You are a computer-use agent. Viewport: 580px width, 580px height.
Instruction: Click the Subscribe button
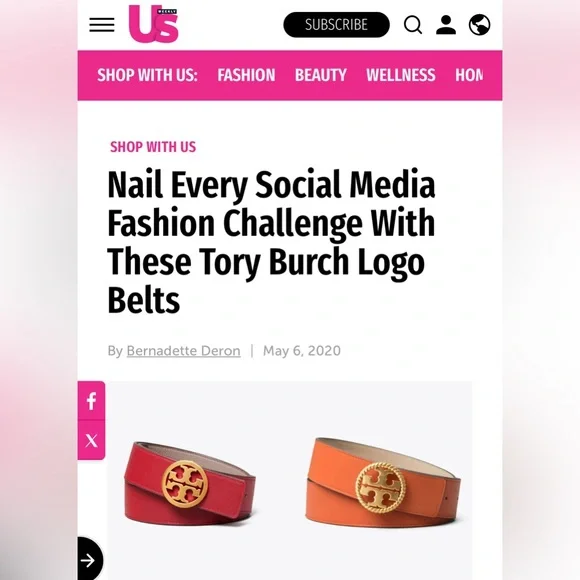pos(336,25)
